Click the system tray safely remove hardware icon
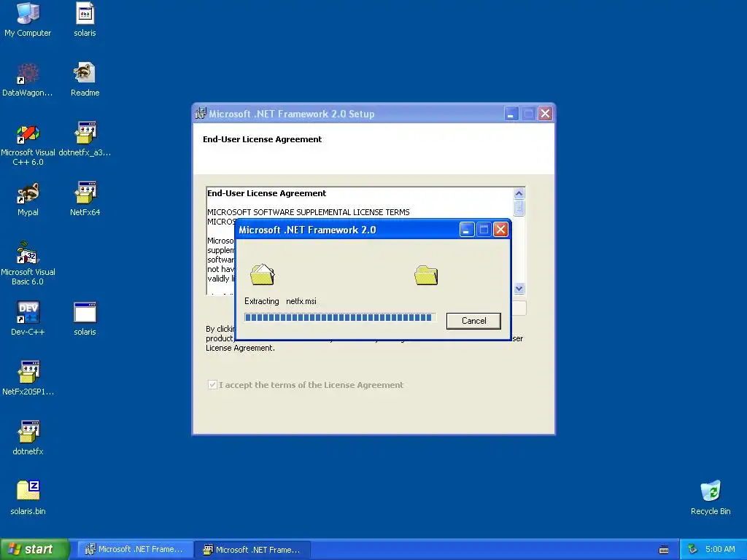This screenshot has height=560, width=747. 693,550
